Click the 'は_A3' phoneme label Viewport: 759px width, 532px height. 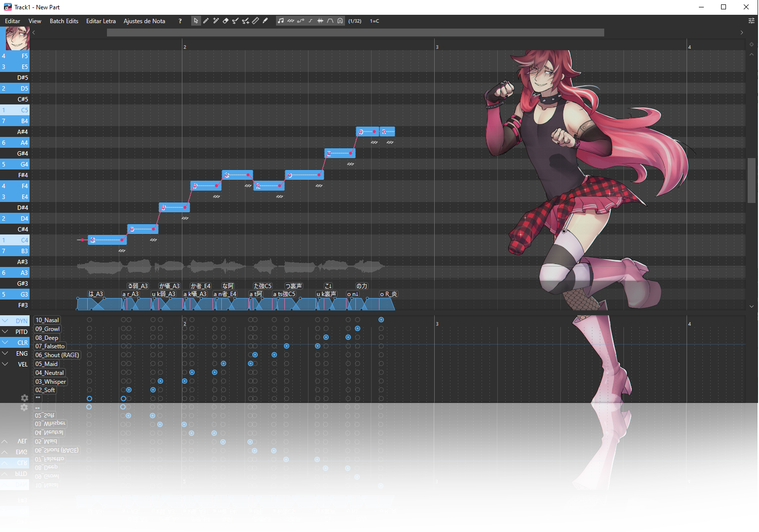pos(96,294)
